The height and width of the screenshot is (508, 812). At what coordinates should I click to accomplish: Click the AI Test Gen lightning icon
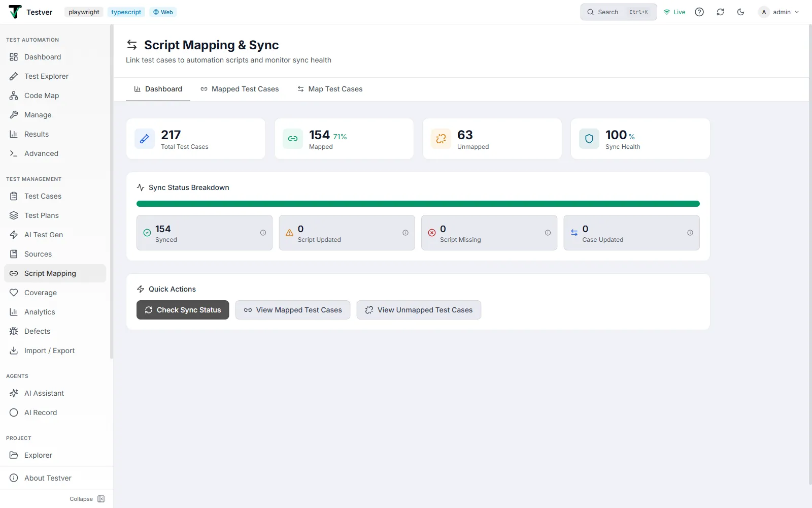14,235
